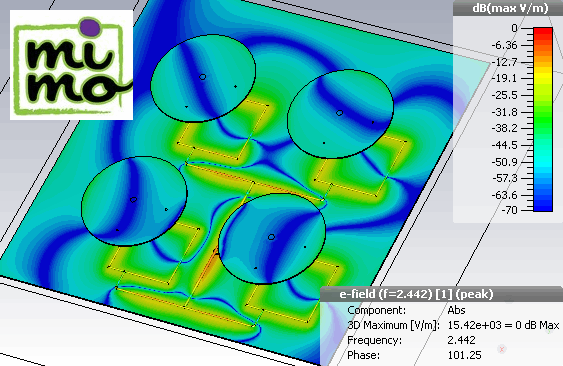Select the bottom-left circular patch
563x366 pixels.
tap(134, 201)
